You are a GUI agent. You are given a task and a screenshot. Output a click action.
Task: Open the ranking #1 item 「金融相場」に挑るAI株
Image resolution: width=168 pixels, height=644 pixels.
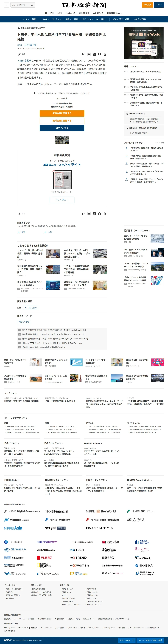[147, 149]
